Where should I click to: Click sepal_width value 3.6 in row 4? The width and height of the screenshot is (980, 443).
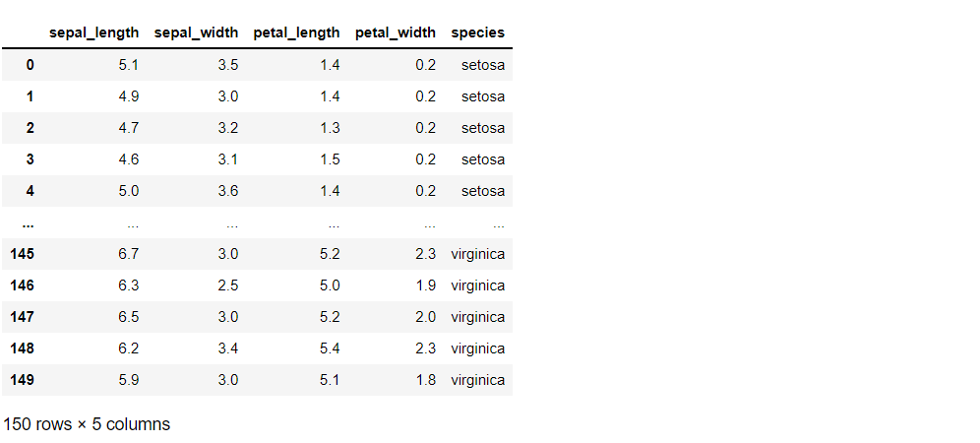click(x=227, y=191)
